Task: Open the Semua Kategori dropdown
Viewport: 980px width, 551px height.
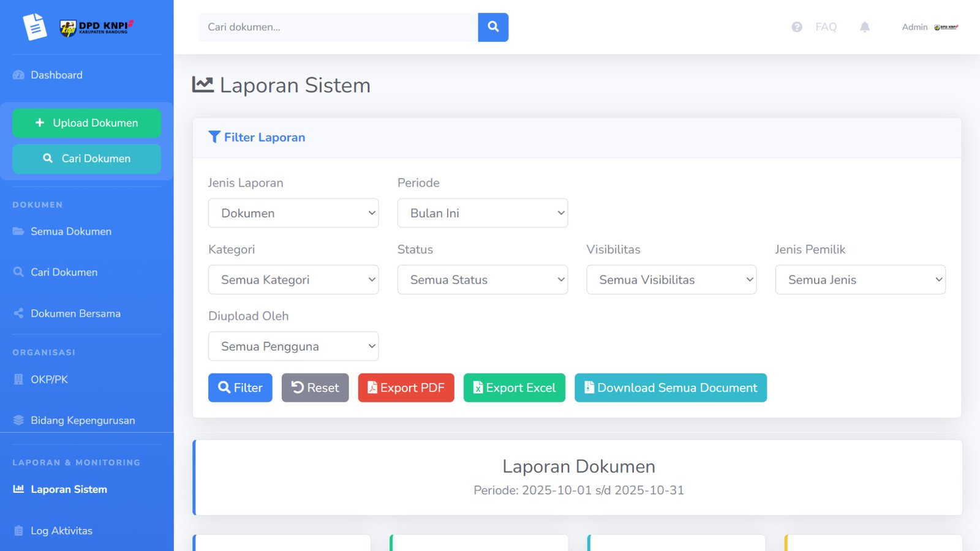Action: pyautogui.click(x=293, y=280)
